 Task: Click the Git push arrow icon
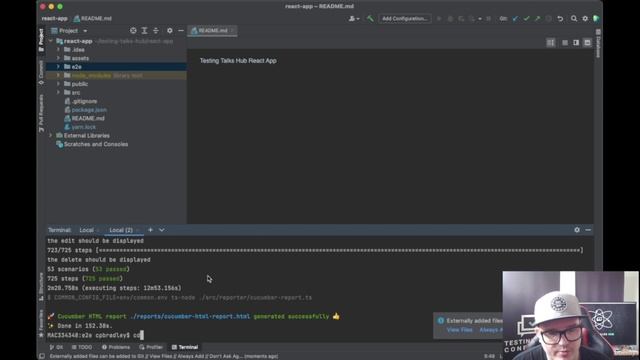pos(538,18)
